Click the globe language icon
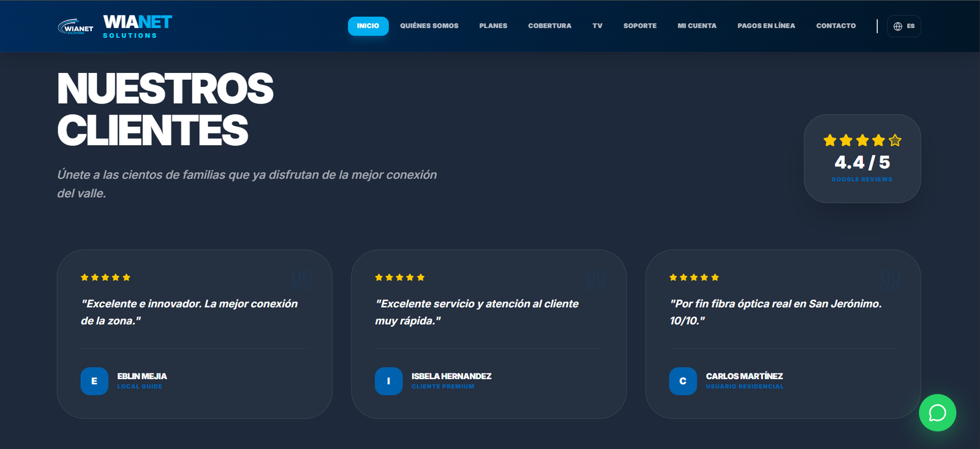The height and width of the screenshot is (449, 980). tap(898, 26)
